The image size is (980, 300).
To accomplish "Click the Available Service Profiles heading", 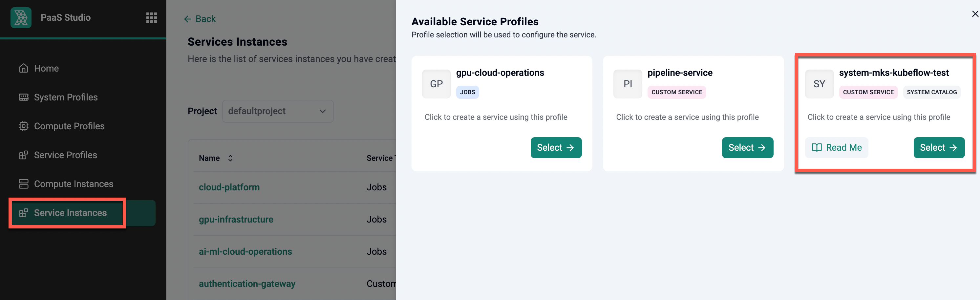I will [475, 22].
